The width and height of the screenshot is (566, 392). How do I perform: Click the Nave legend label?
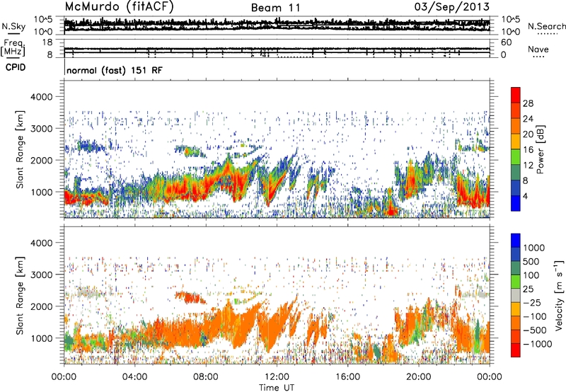pyautogui.click(x=538, y=50)
